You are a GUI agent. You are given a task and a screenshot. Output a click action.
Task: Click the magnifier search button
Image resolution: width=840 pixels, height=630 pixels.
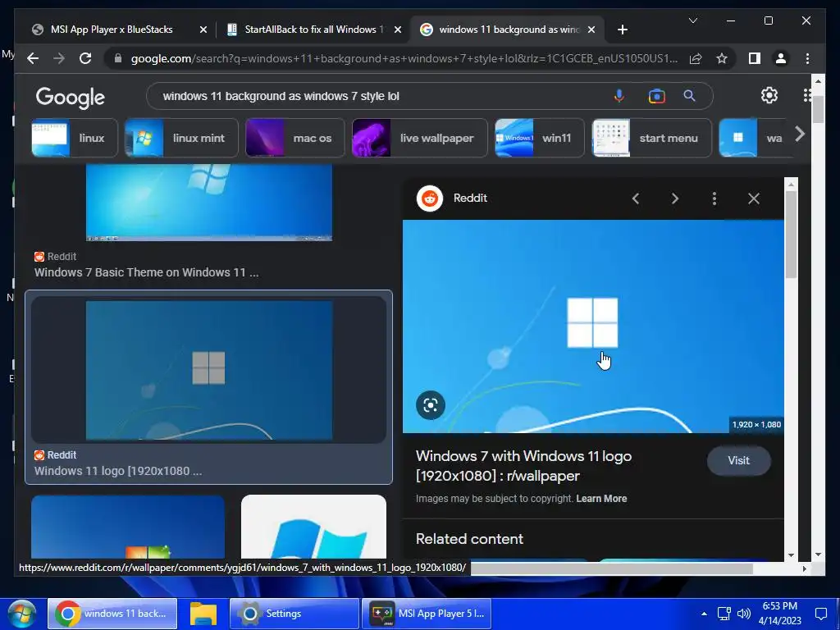coord(689,96)
